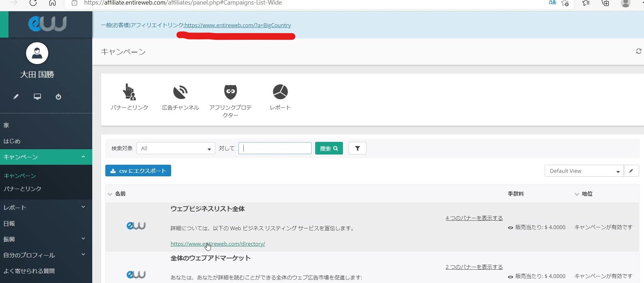Screen dimensions: 644x283
Task: Sort by the 名前 column header
Action: [120, 194]
